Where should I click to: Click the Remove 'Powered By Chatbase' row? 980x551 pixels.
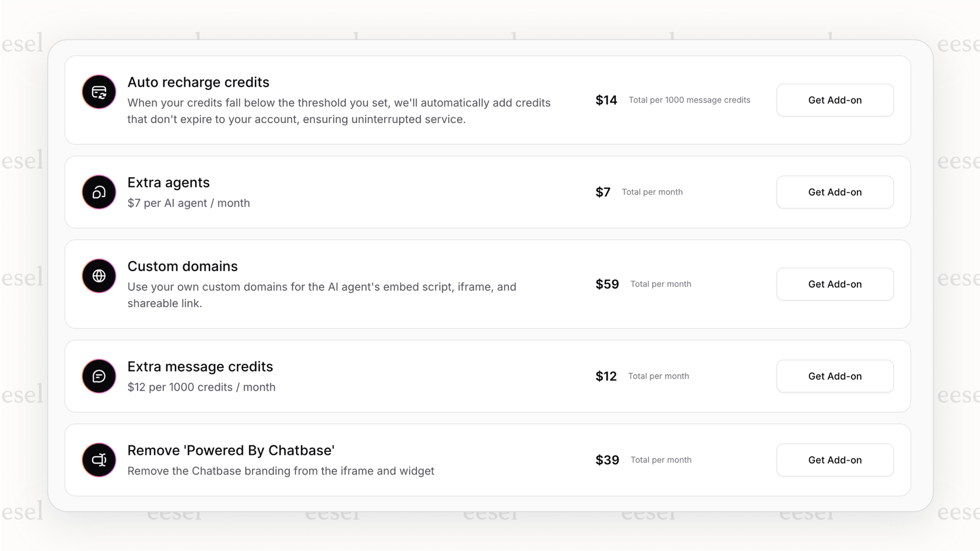point(488,460)
